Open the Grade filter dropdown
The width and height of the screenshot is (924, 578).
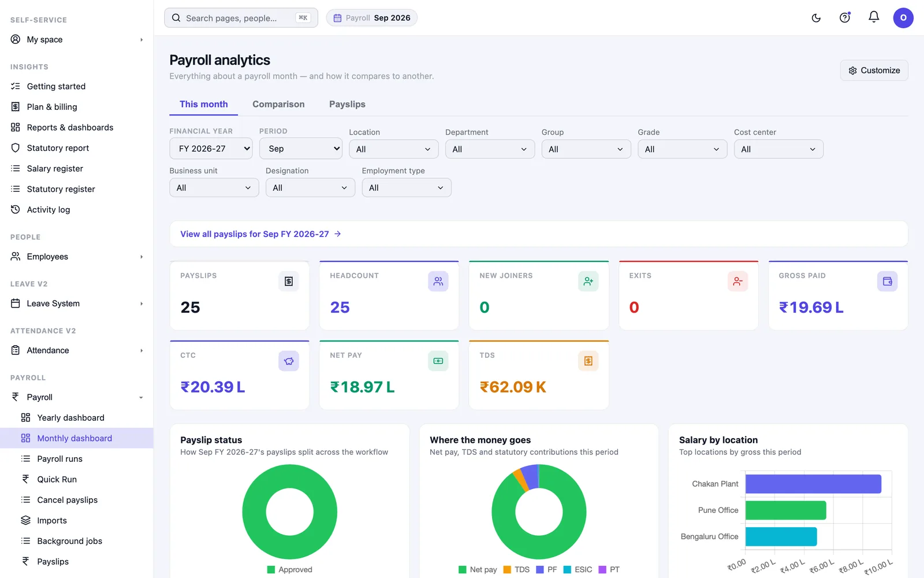683,149
